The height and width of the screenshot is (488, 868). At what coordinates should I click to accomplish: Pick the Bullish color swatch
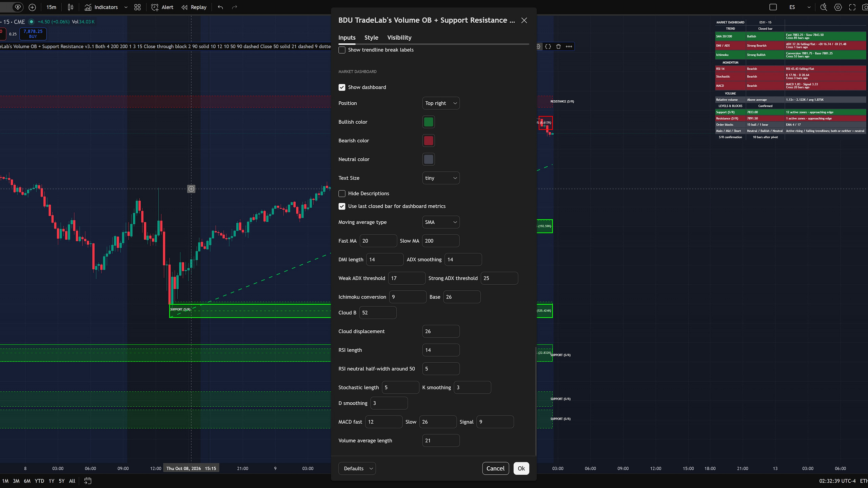pyautogui.click(x=429, y=122)
